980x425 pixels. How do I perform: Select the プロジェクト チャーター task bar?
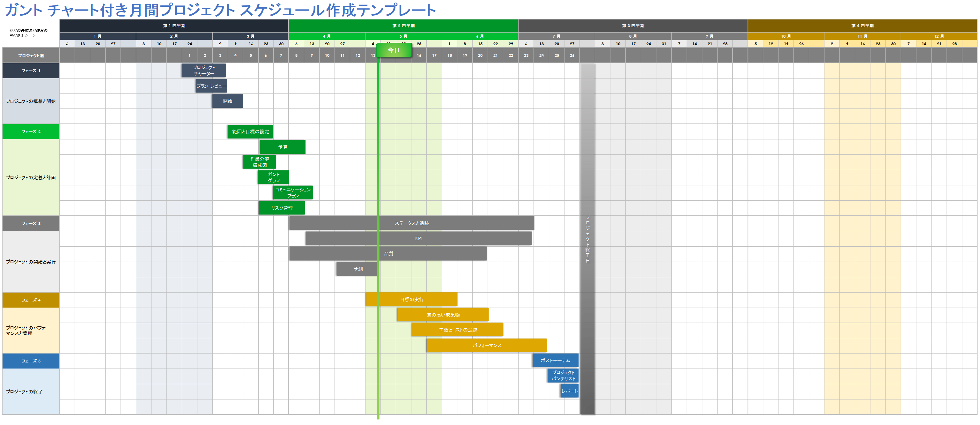coord(204,71)
